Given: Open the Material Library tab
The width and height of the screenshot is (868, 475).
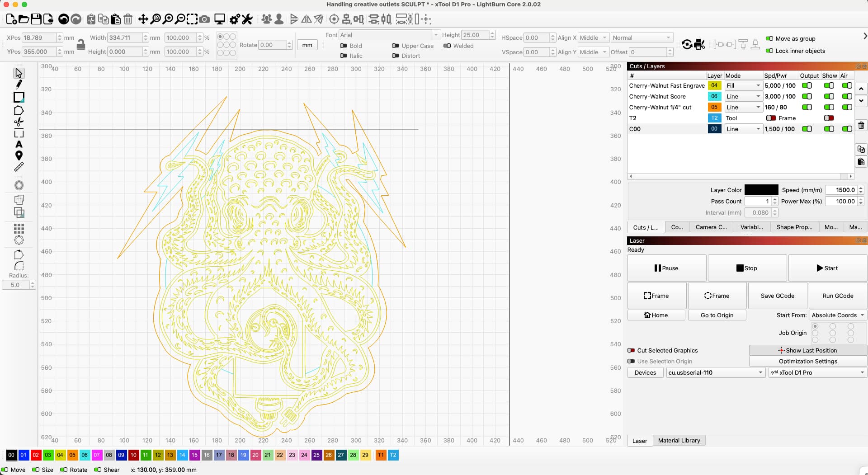Looking at the screenshot, I should (679, 440).
